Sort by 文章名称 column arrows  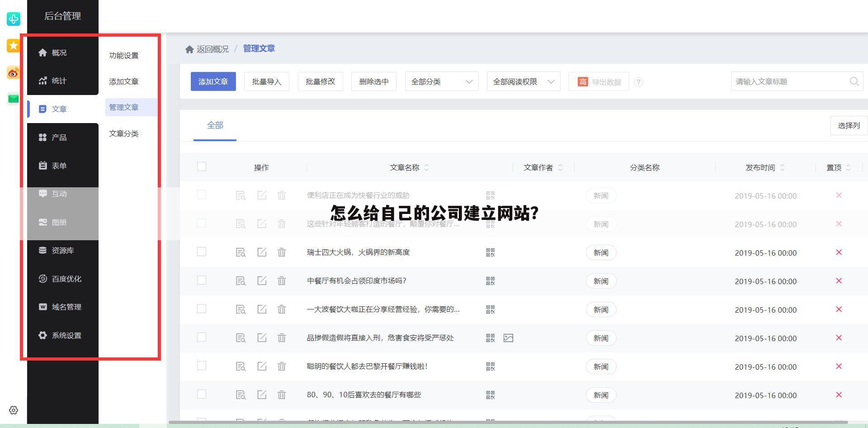click(x=426, y=167)
